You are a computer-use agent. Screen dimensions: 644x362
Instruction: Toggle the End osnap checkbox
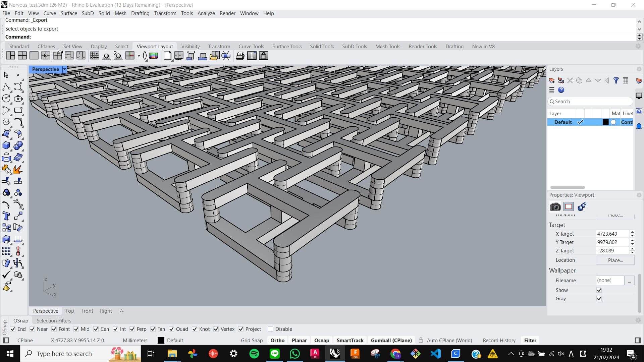pyautogui.click(x=13, y=329)
